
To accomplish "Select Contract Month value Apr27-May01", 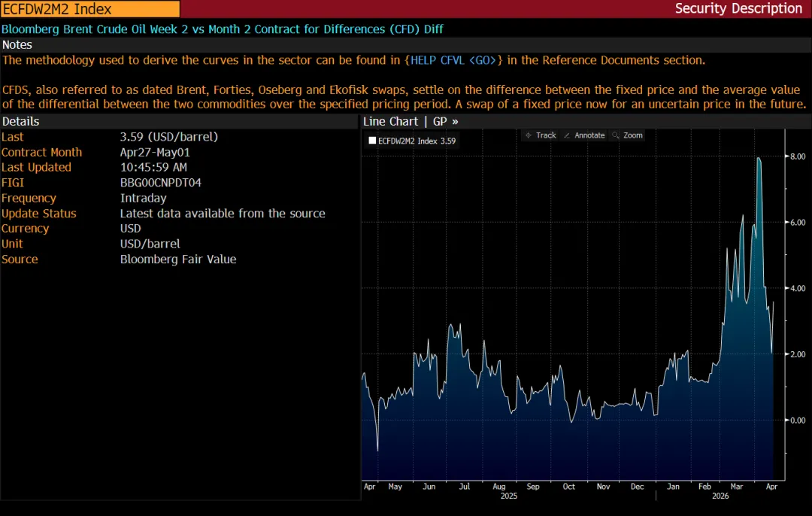I will pos(155,152).
